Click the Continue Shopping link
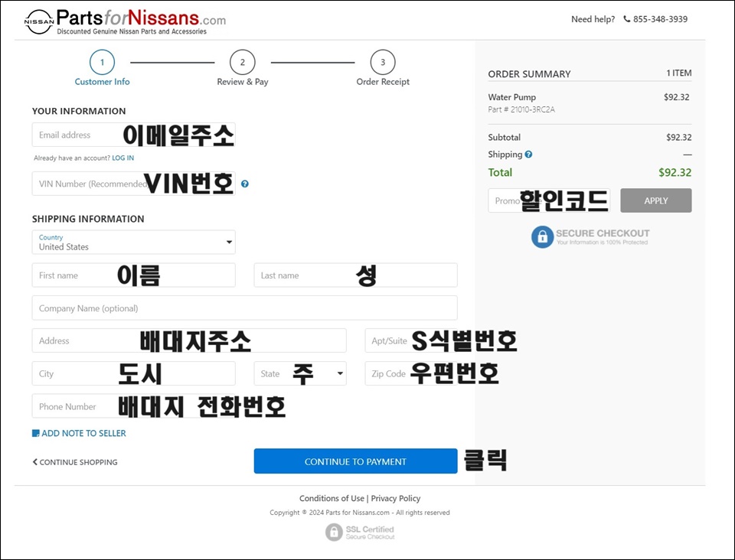This screenshot has width=735, height=560. tap(78, 462)
